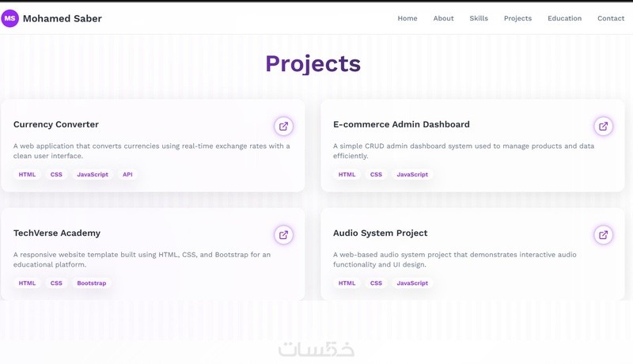Click the TechVerse Academy description text
This screenshot has height=364, width=633.
pos(142,260)
